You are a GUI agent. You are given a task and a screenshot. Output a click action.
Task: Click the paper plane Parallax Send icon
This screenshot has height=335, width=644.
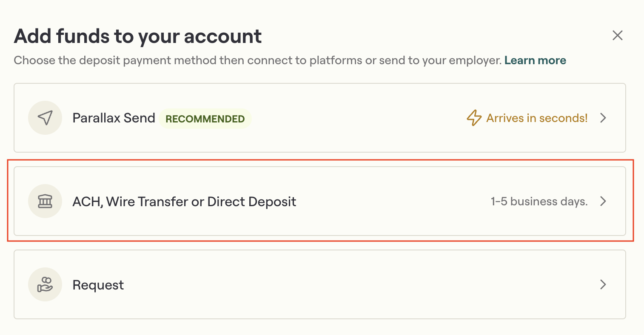[x=45, y=118]
